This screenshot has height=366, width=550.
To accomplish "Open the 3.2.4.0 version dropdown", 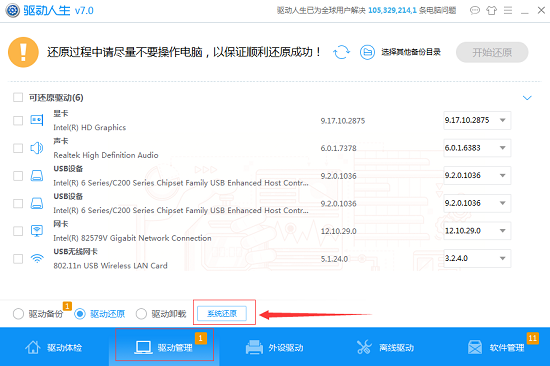I will point(477,259).
